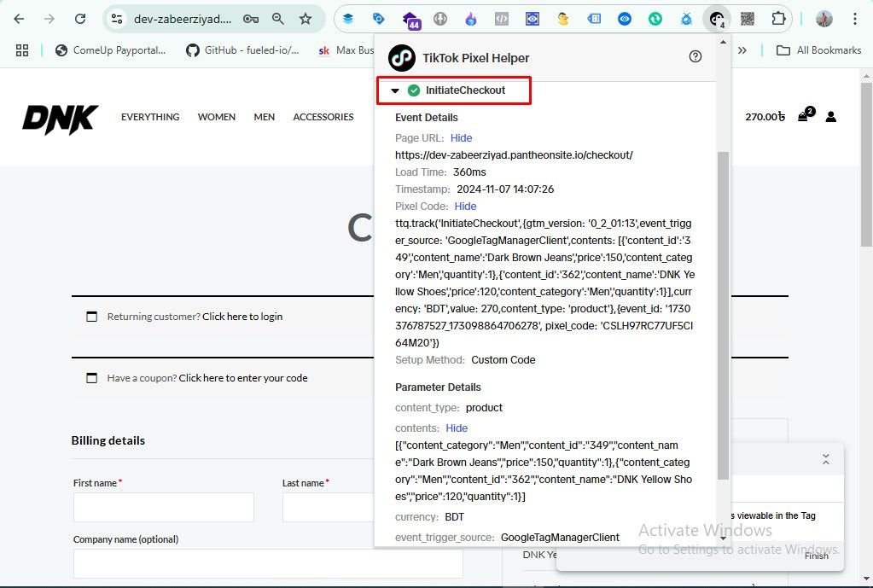Open the gray accessibility figure extension

[x=440, y=19]
